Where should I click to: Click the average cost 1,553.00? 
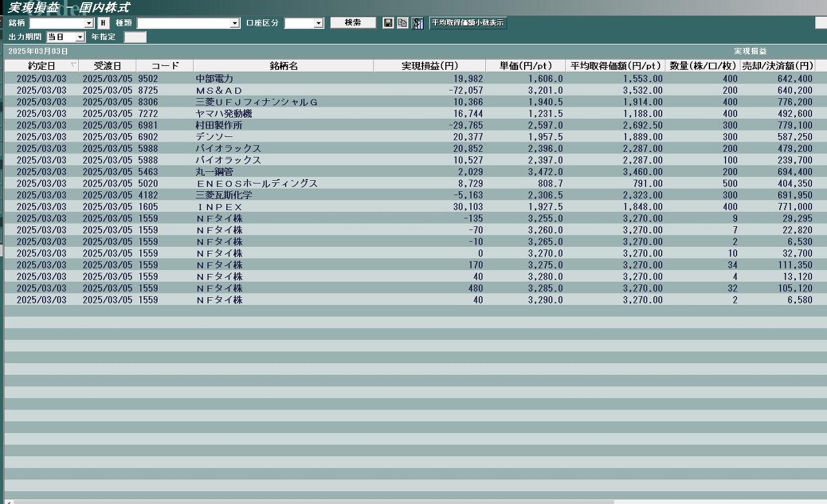click(x=642, y=79)
